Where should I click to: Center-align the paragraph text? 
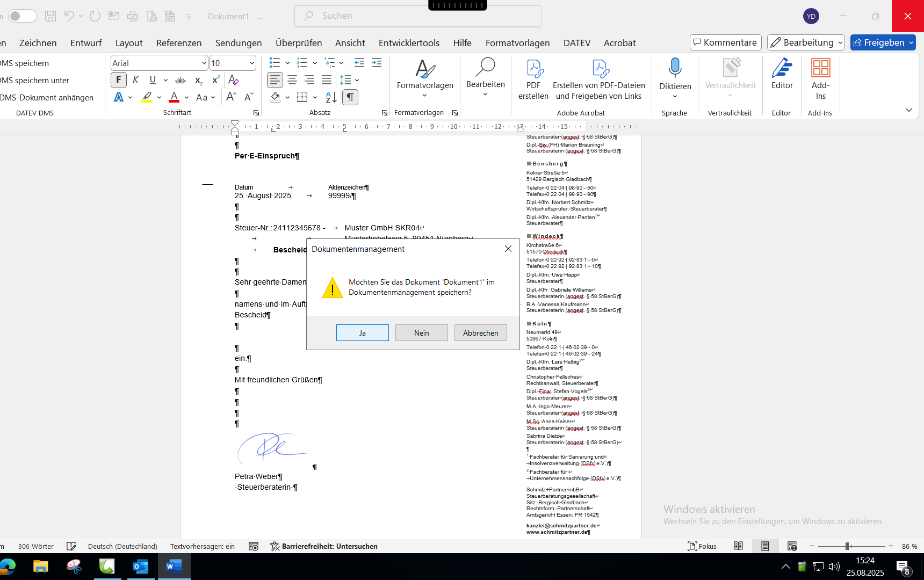pos(292,80)
